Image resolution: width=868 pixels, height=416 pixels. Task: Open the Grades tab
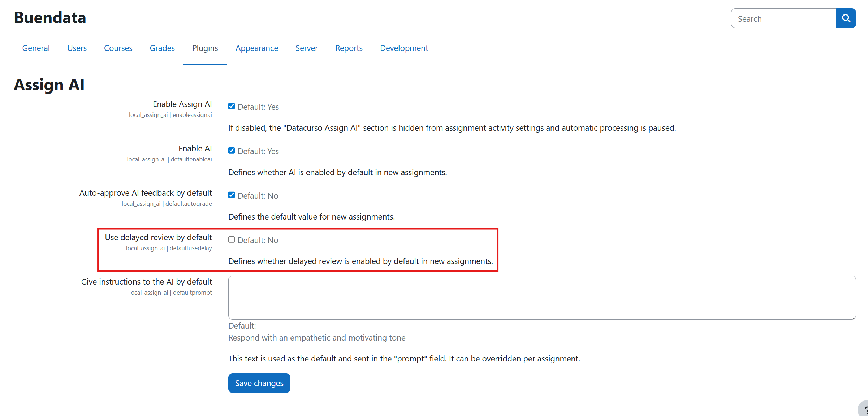[162, 48]
